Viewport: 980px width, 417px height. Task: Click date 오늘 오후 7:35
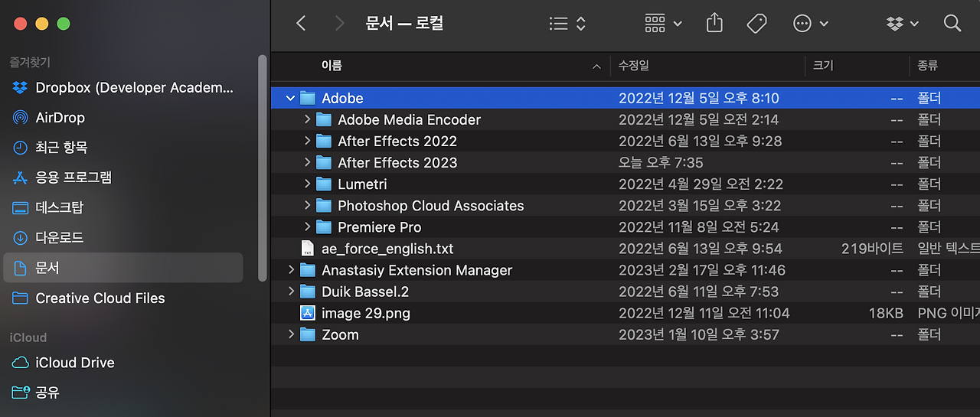661,162
